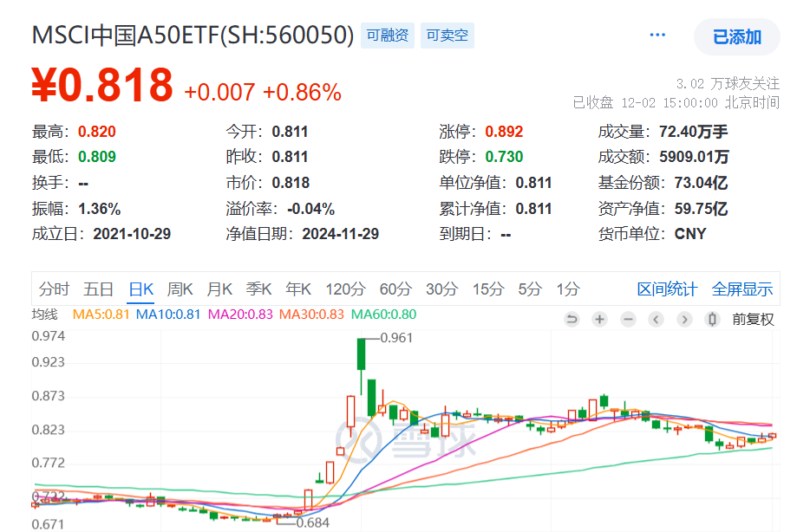Click the 均线 label
The image size is (810, 532).
coord(44,315)
